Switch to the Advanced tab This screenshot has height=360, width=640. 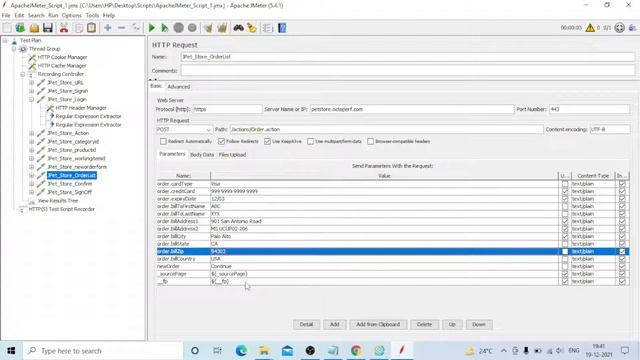179,87
